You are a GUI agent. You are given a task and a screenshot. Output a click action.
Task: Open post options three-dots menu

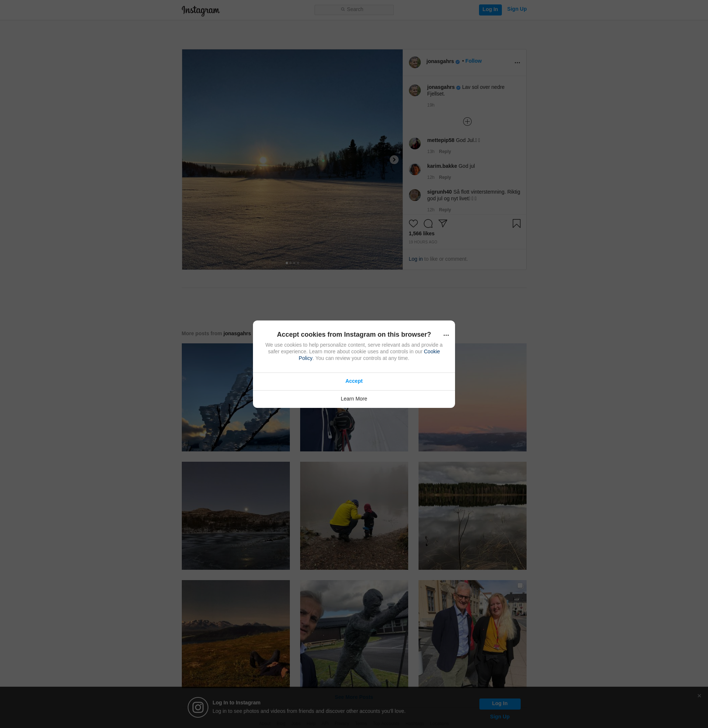point(517,62)
